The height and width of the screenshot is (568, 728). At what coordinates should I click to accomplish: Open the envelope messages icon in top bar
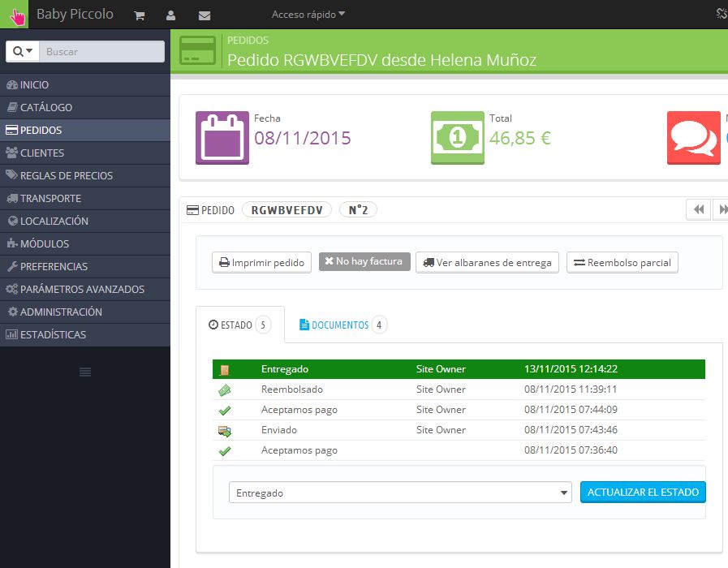(205, 15)
